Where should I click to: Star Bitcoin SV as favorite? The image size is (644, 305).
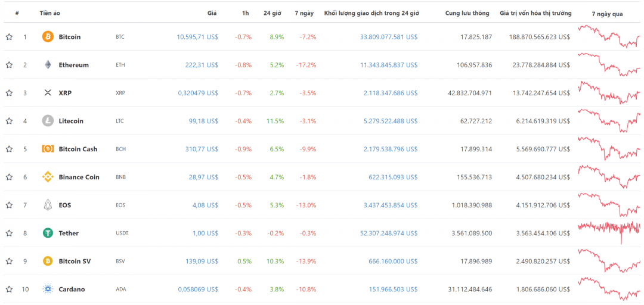[9, 261]
